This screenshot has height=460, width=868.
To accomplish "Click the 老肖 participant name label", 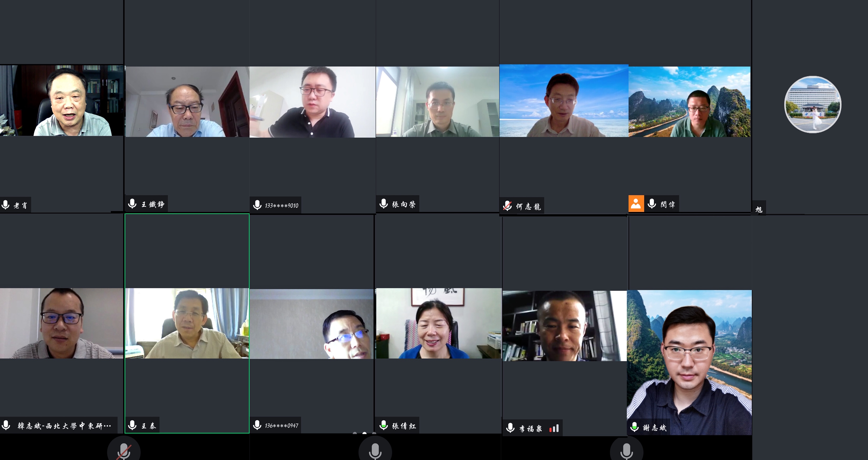I will point(20,205).
